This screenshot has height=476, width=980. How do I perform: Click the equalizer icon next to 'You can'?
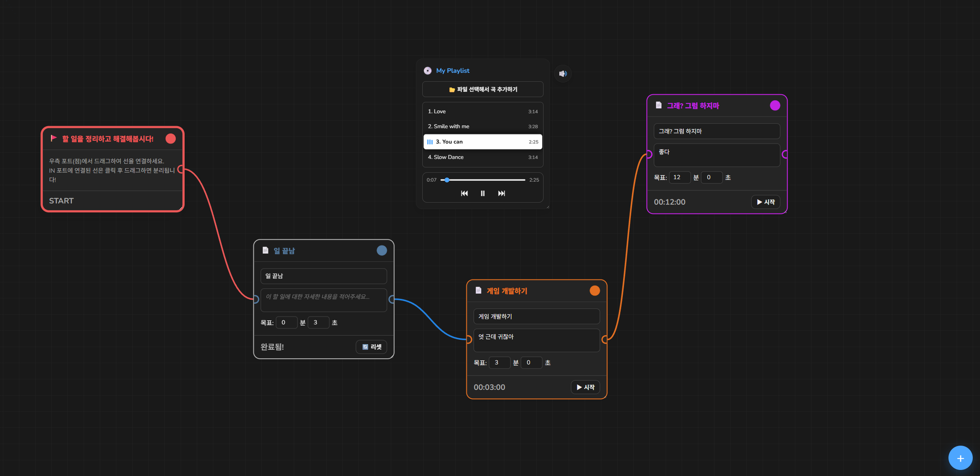pos(430,142)
